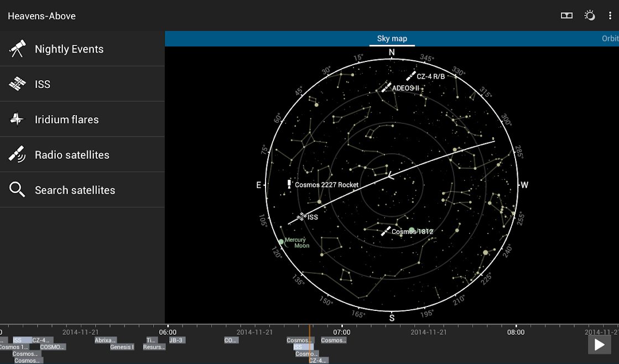Screen dimensions: 619x364
Task: Select the JB-3 pass on the timeline
Action: coord(176,340)
